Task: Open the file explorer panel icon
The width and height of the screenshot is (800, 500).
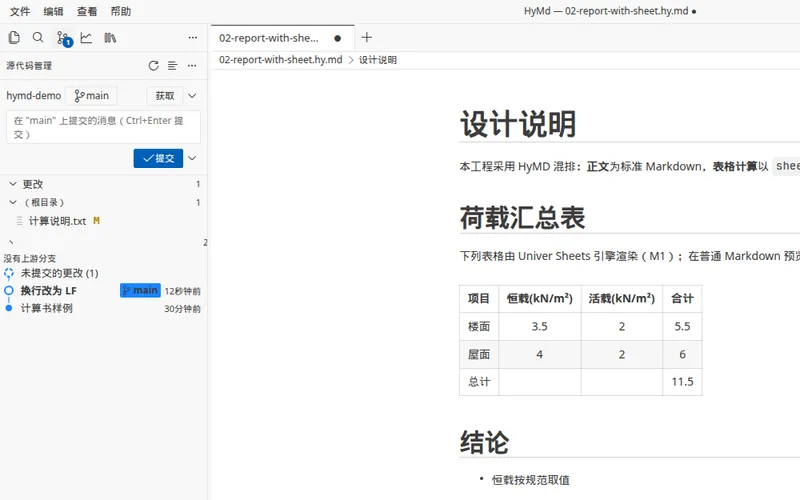Action: point(14,37)
